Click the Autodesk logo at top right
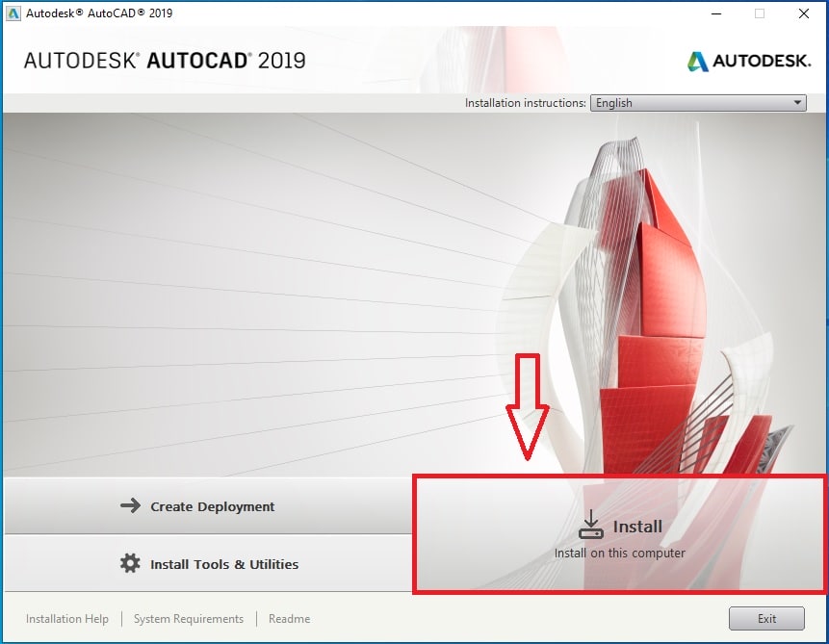This screenshot has width=829, height=644. tap(749, 61)
